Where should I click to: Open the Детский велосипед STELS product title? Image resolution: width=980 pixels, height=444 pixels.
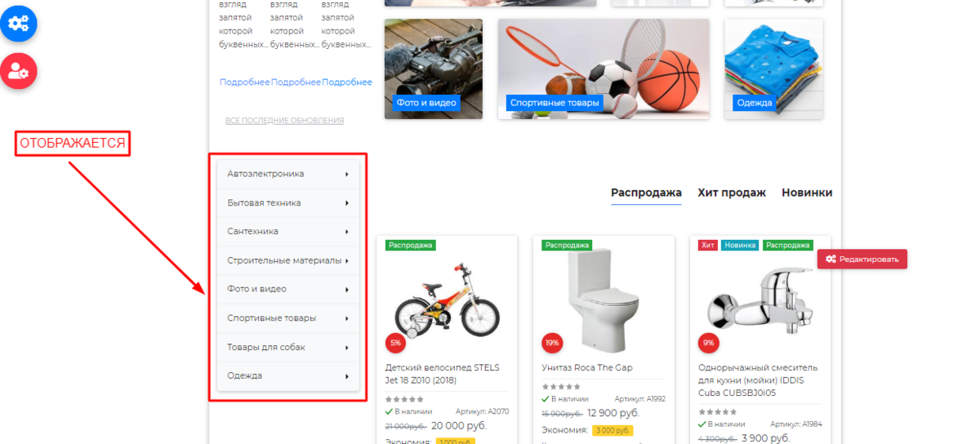tap(443, 374)
